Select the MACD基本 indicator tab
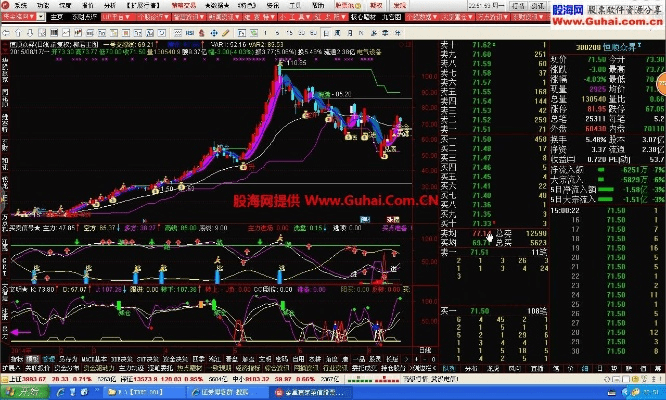The height and width of the screenshot is (400, 666). pyautogui.click(x=94, y=359)
